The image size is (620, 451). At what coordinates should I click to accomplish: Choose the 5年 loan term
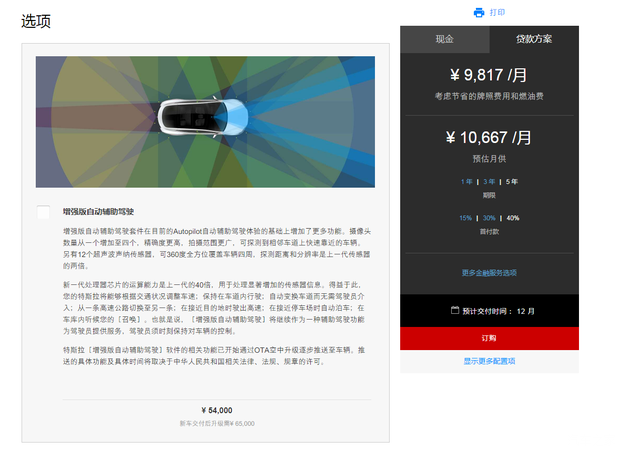tap(512, 181)
